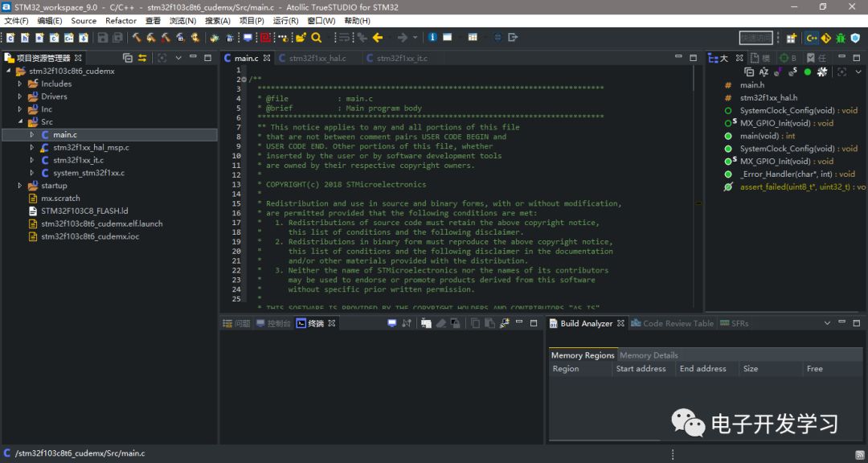
Task: Click the new header file icon
Action: (25, 38)
